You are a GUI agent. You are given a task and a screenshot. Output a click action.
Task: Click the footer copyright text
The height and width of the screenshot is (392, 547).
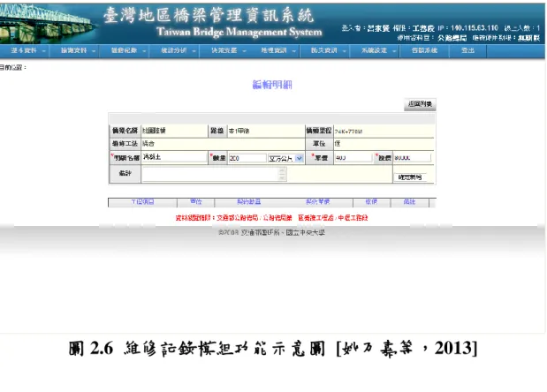[271, 232]
